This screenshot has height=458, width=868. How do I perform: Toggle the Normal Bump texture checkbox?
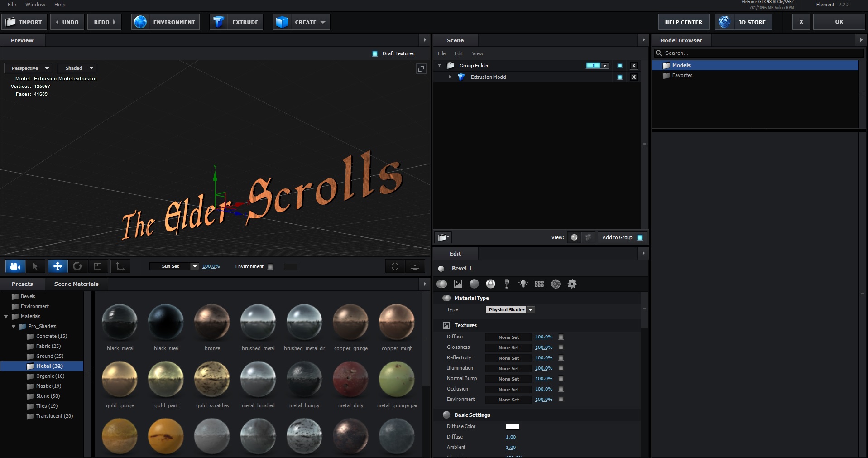[561, 379]
